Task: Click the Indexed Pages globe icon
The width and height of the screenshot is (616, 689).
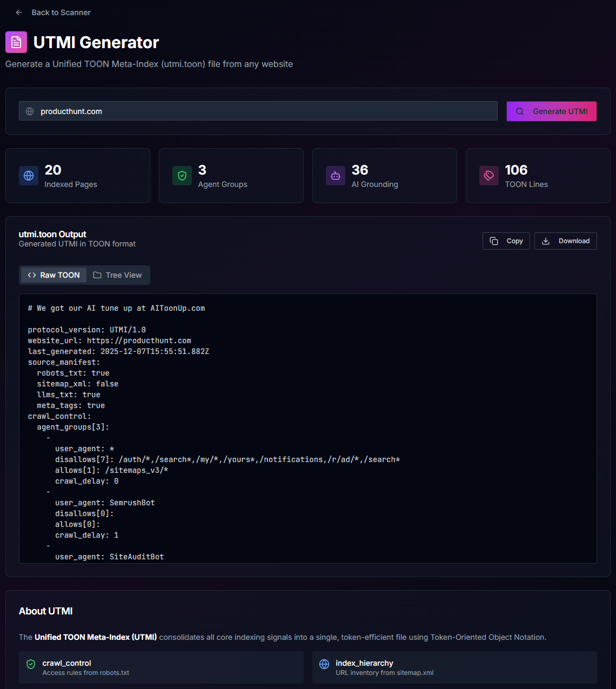Action: tap(29, 176)
